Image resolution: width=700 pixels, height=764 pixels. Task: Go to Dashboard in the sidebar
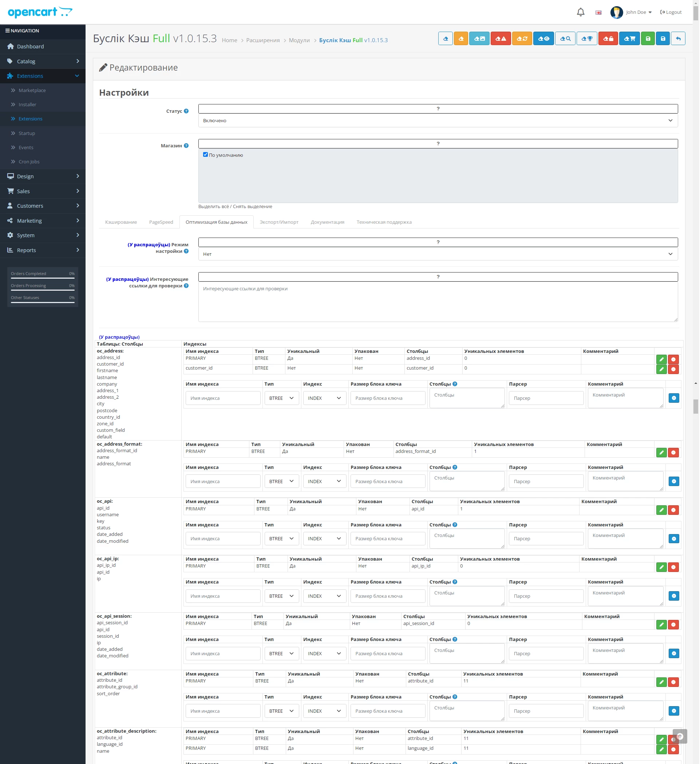coord(43,46)
